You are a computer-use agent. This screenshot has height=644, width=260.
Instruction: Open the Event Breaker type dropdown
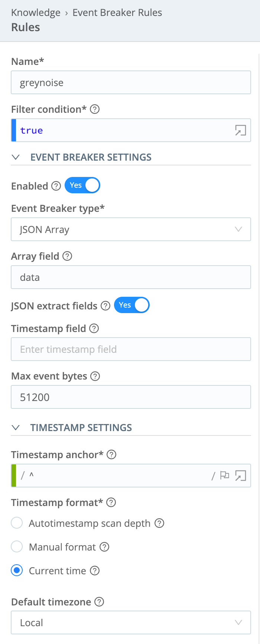click(239, 229)
